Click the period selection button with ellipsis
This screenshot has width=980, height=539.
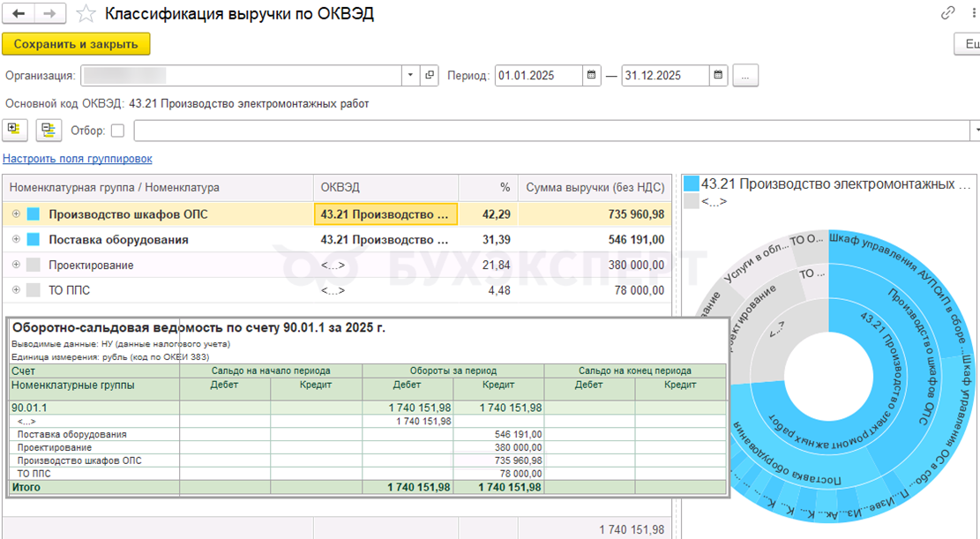(x=745, y=76)
